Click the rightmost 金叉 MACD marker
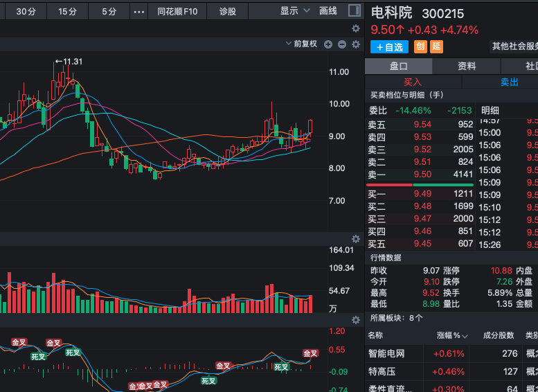538x392 pixels. [x=310, y=353]
